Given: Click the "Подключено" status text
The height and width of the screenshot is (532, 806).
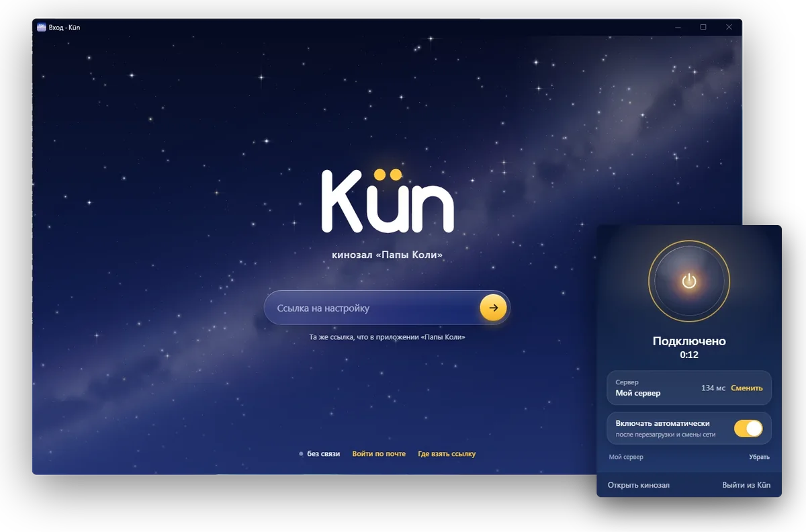Looking at the screenshot, I should pyautogui.click(x=689, y=341).
